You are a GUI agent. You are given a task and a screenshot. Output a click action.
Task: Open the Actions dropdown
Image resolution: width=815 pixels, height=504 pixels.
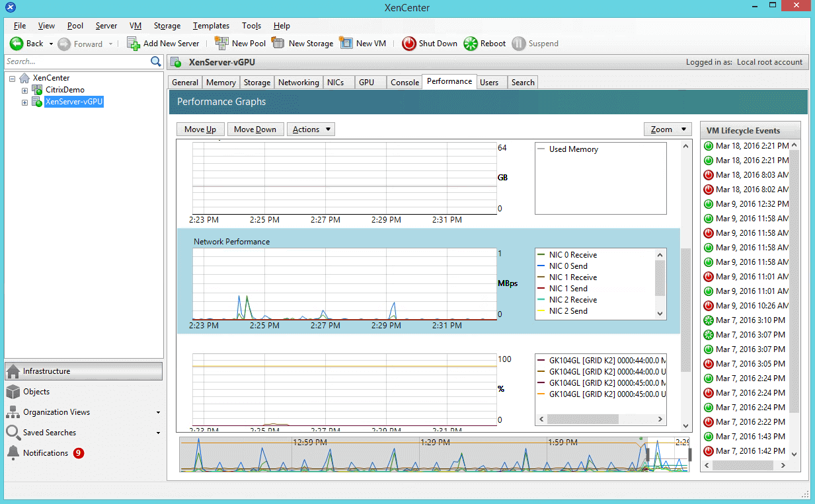click(311, 129)
